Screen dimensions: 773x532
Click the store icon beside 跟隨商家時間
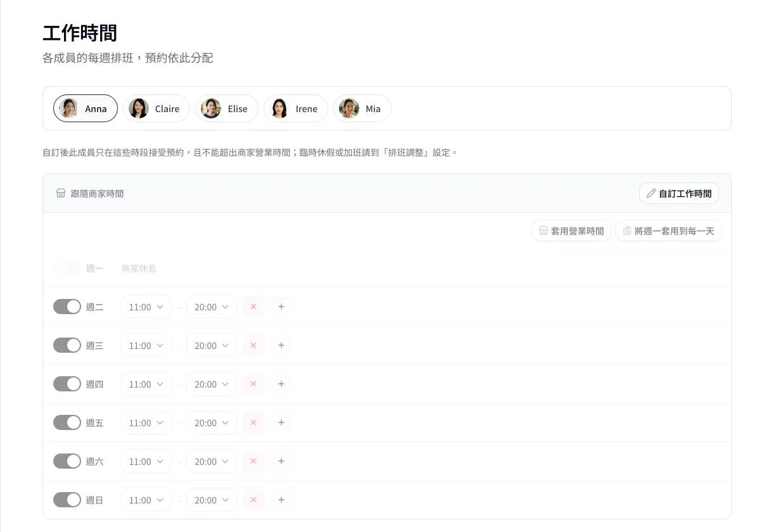pyautogui.click(x=61, y=193)
